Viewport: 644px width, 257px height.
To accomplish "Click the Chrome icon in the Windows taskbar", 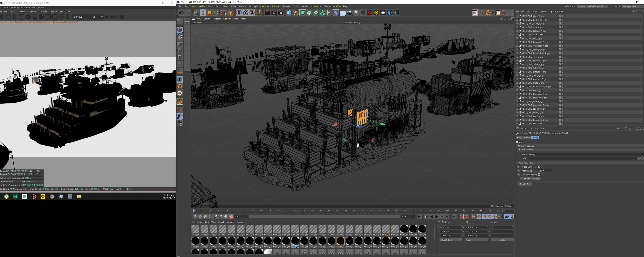I will point(52,197).
